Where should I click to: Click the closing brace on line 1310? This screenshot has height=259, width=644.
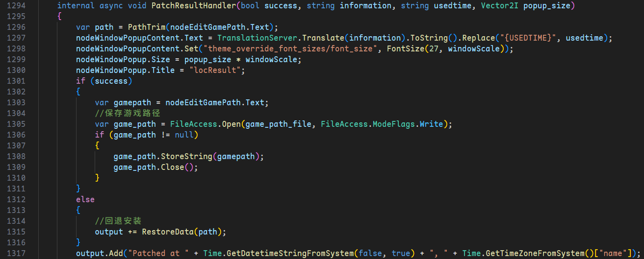97,178
